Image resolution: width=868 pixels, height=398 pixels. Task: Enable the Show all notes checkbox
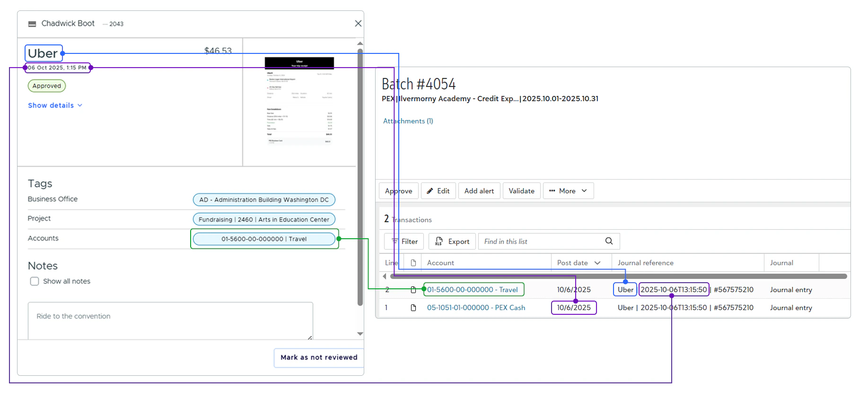[35, 281]
